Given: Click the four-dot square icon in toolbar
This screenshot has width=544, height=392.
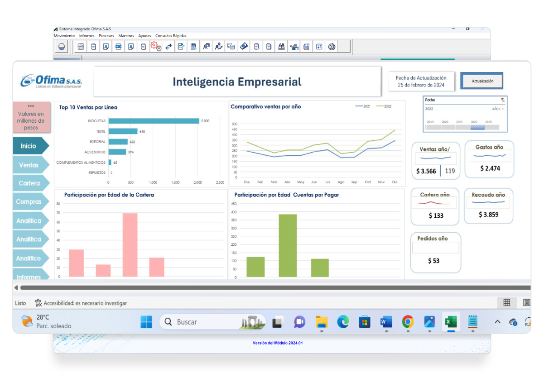Looking at the screenshot, I should coord(319,47).
